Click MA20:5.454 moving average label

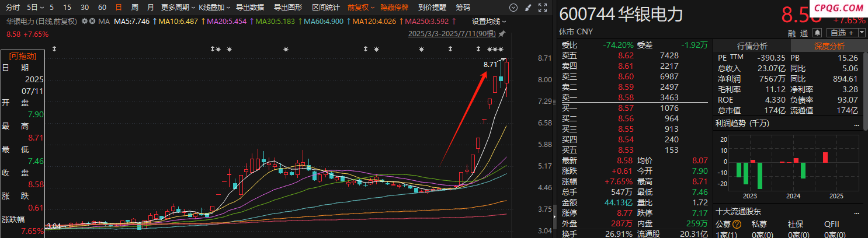click(227, 21)
